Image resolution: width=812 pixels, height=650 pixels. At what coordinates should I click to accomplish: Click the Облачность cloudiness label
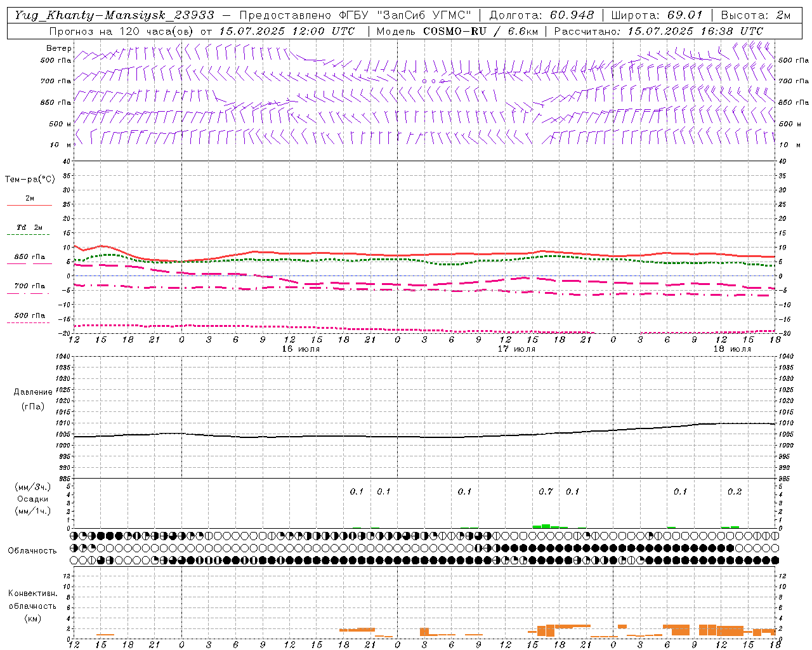point(32,551)
